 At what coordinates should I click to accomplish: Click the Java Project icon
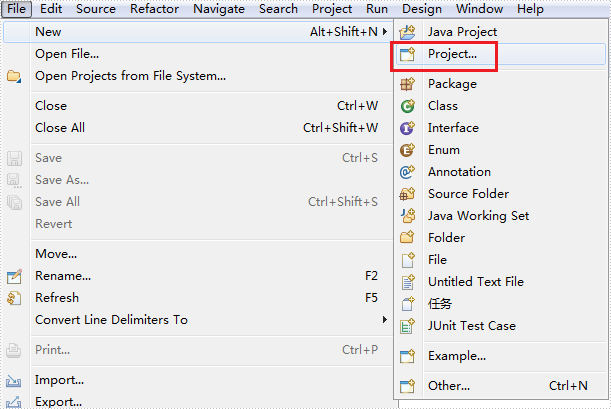(408, 32)
